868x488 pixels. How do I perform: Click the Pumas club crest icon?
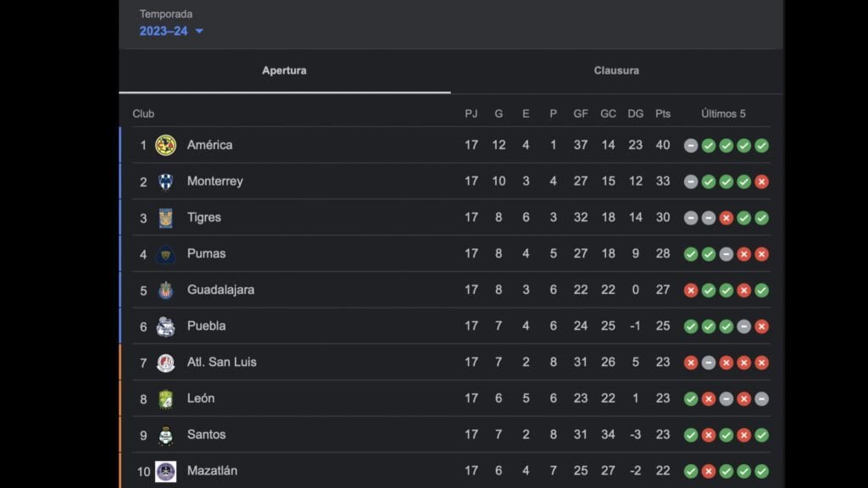tap(165, 253)
